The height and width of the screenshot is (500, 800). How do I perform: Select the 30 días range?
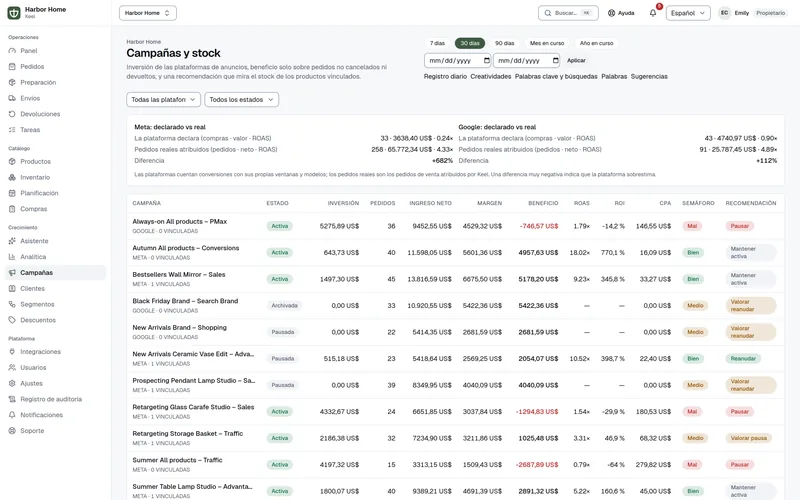[470, 43]
